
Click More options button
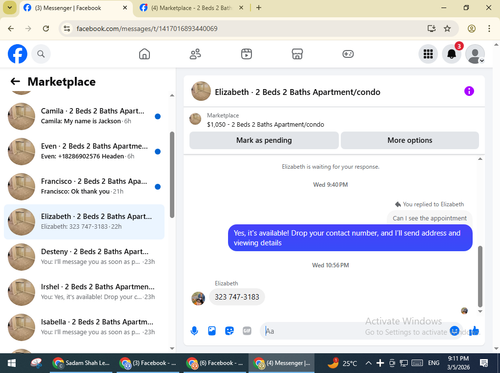[410, 140]
